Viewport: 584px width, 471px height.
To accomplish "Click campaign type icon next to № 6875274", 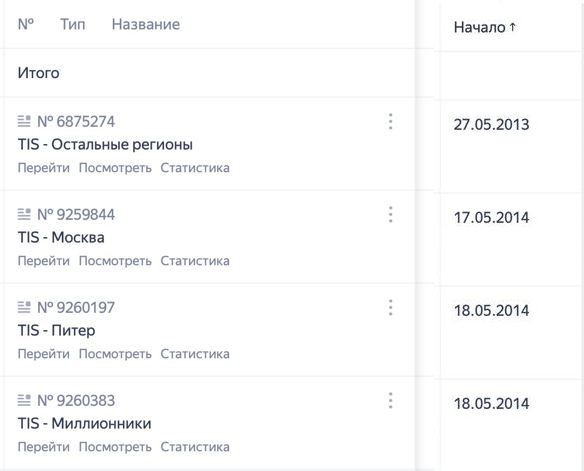I will tap(24, 121).
